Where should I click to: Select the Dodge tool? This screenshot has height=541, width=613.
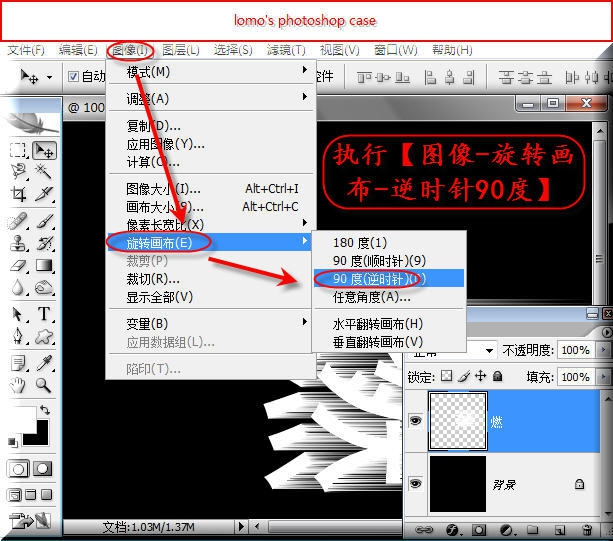coord(44,288)
